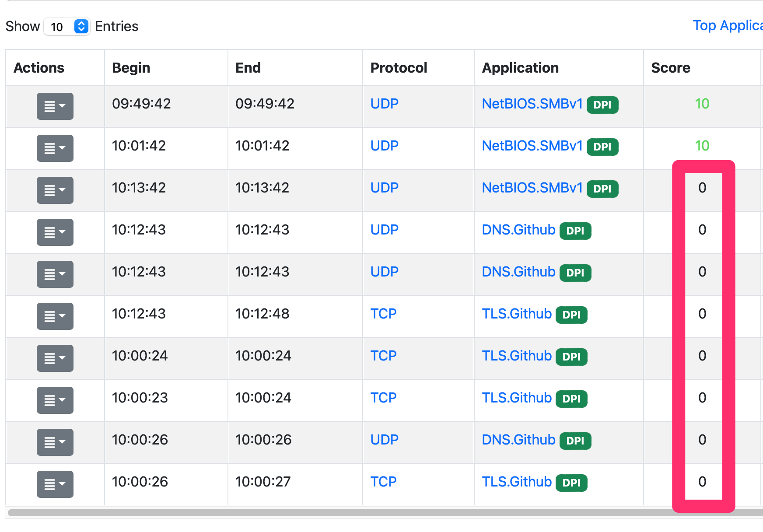The width and height of the screenshot is (763, 532).
Task: Open the Actions menu on the 10:01:42 flow
Action: click(x=54, y=148)
